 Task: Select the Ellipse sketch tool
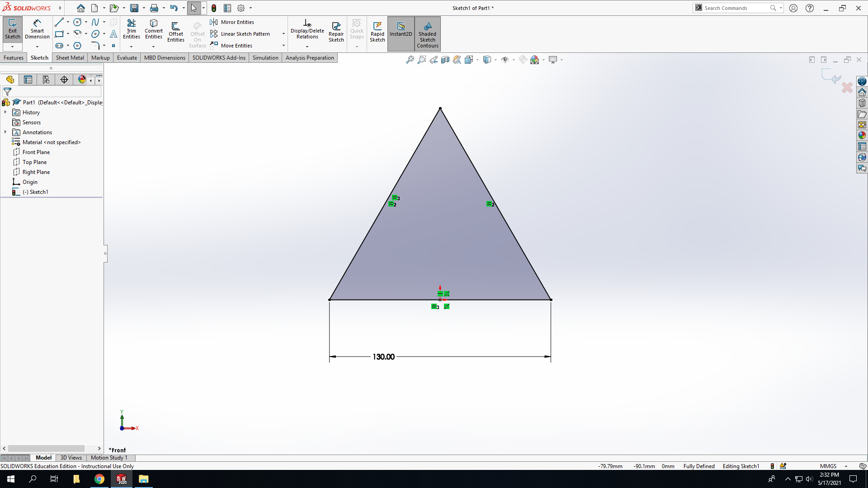click(95, 34)
